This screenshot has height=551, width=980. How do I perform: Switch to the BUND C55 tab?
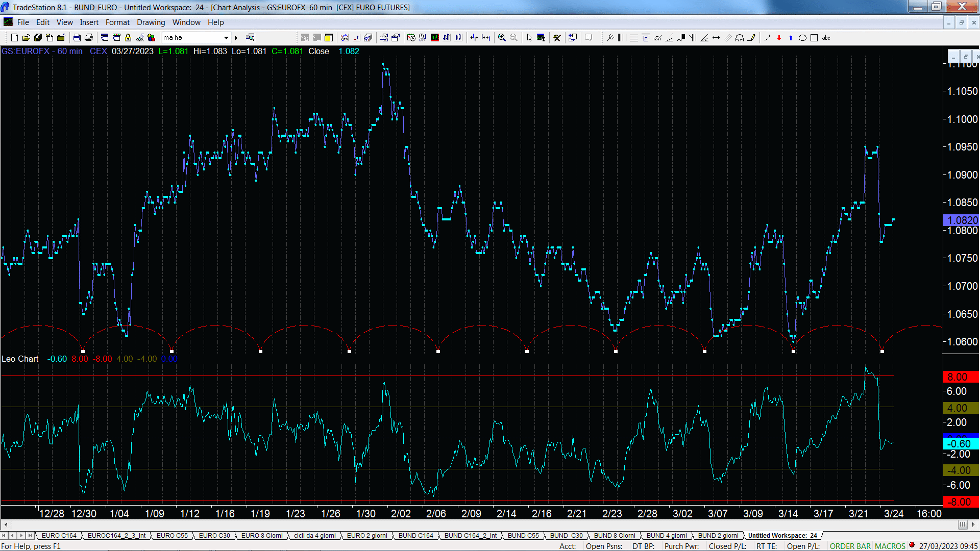[x=523, y=536]
